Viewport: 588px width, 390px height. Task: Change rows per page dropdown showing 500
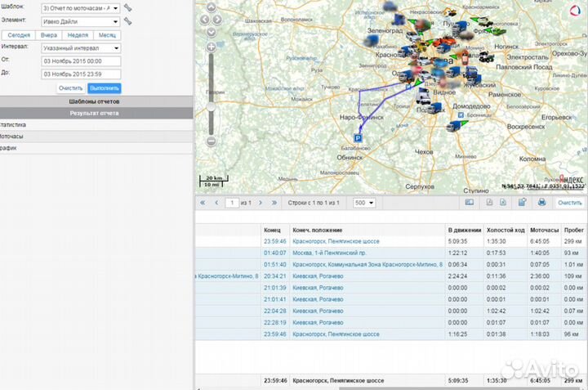point(364,203)
